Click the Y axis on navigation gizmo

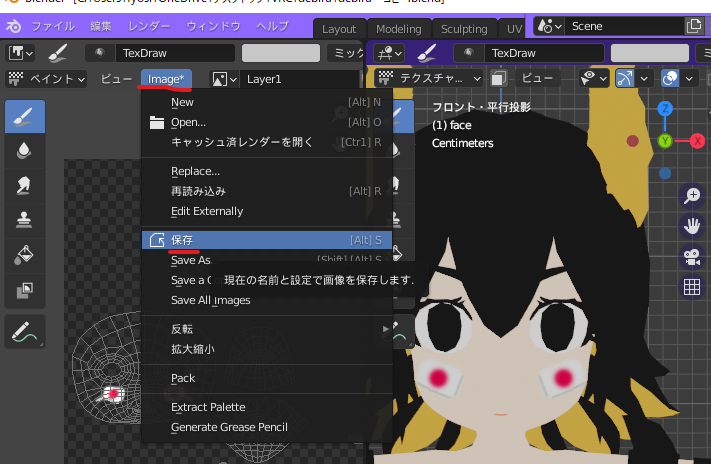pyautogui.click(x=665, y=141)
